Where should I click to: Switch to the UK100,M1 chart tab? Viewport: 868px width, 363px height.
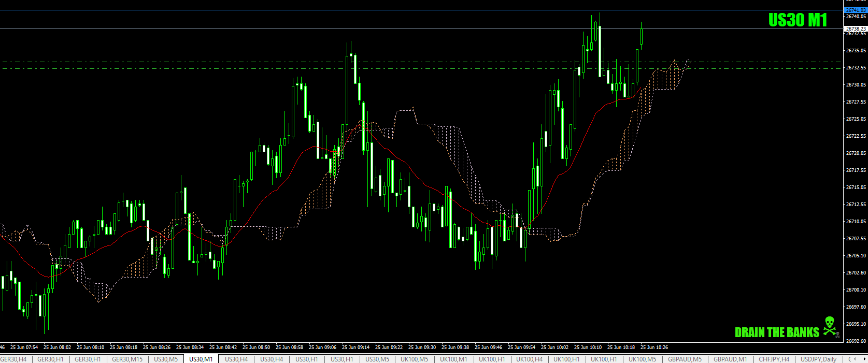(453, 359)
